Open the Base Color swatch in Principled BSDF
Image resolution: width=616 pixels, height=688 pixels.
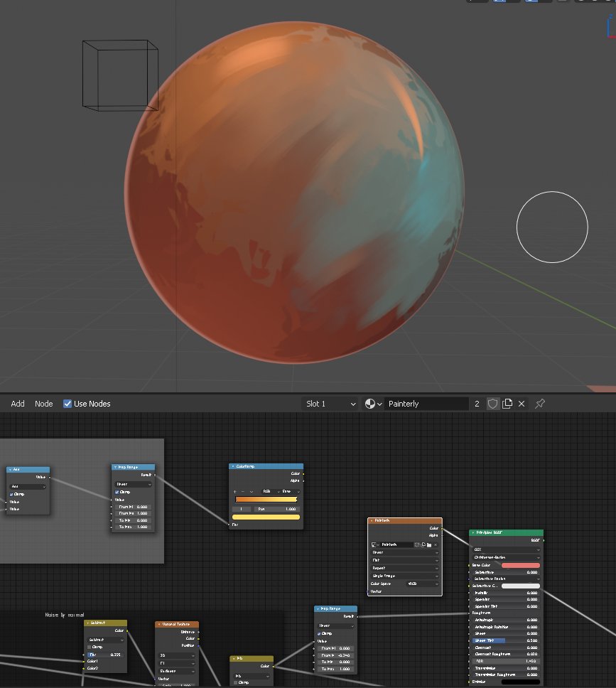coord(521,565)
